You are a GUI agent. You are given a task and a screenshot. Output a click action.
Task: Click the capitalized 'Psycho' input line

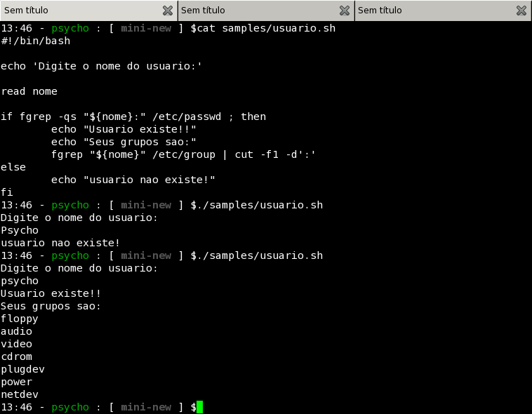20,230
